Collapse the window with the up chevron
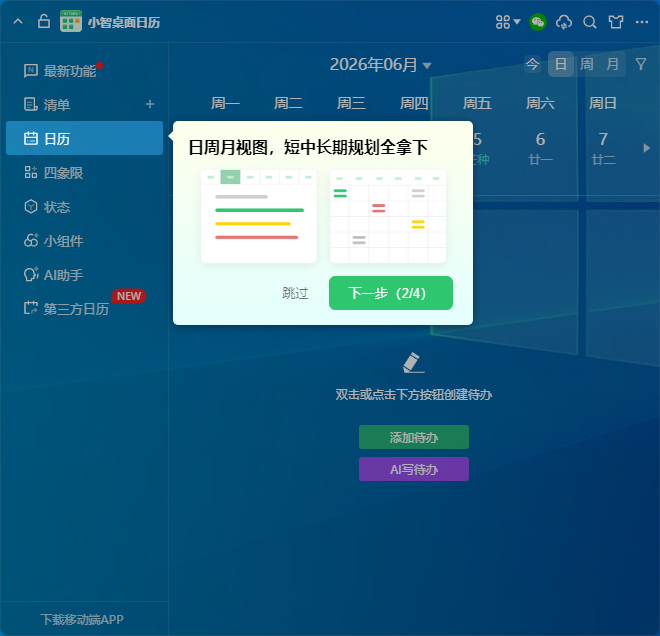Viewport: 660px width, 636px height. (x=18, y=21)
